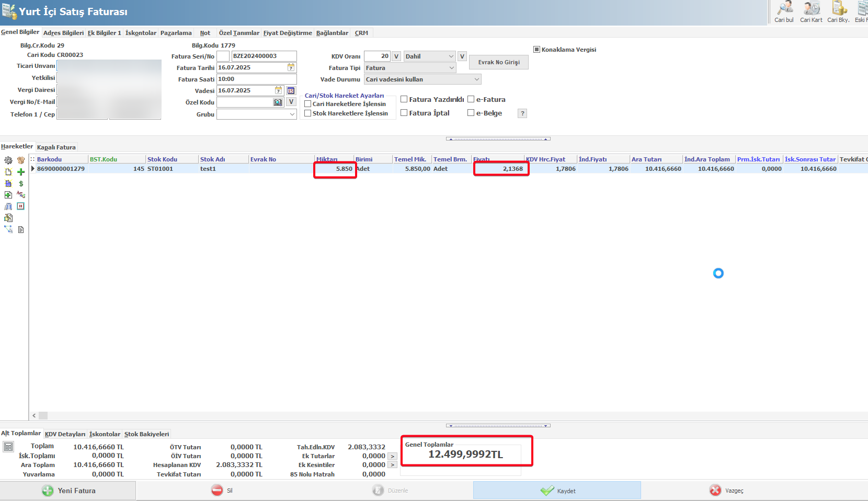Click the binoculars search icon in Özel Kodu
This screenshot has width=868, height=501.
pos(278,102)
